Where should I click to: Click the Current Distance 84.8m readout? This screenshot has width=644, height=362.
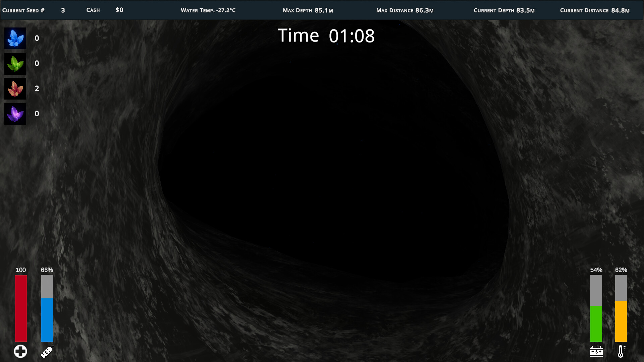pos(594,10)
